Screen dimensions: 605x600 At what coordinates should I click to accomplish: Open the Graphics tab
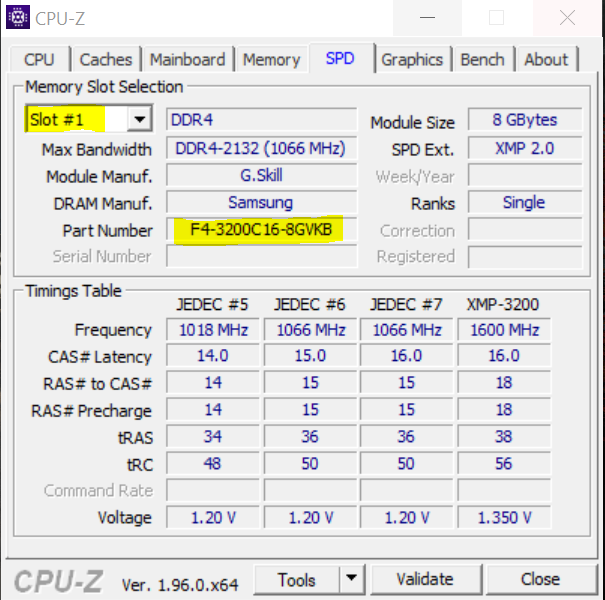tap(412, 59)
